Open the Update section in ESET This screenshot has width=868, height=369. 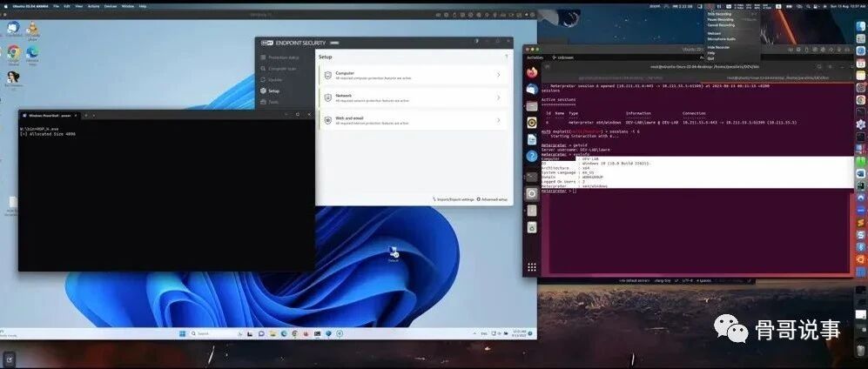tap(271, 80)
